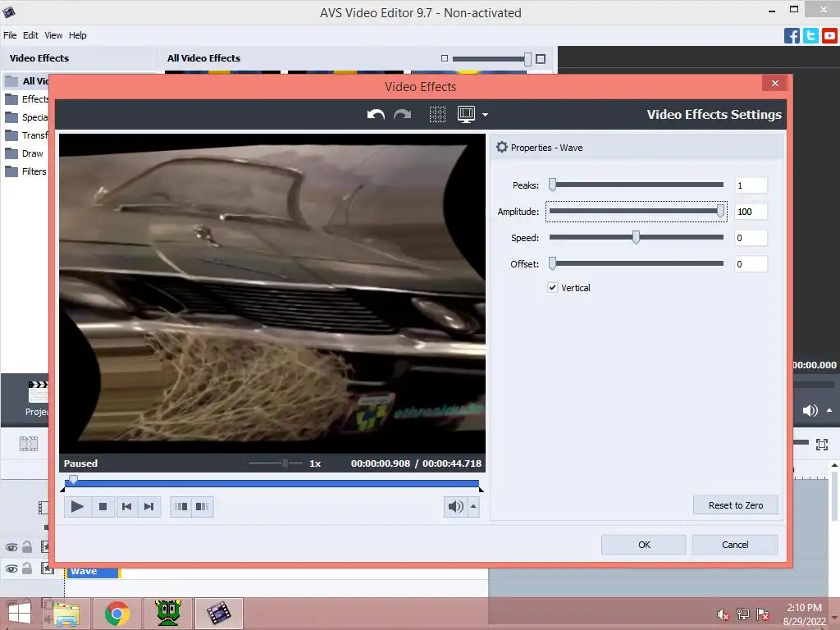
Task: Open the AVS YouTube channel icon
Action: point(829,36)
